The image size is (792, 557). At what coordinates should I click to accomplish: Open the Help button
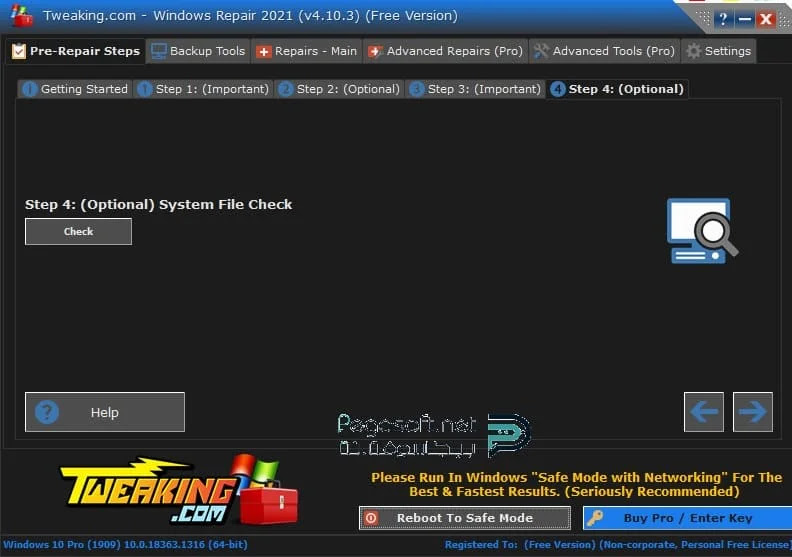click(105, 412)
